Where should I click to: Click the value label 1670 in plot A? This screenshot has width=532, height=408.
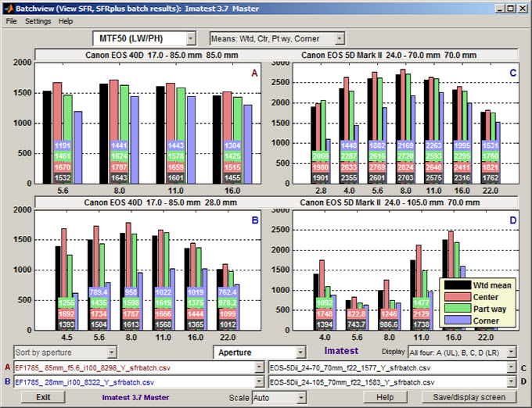point(63,167)
